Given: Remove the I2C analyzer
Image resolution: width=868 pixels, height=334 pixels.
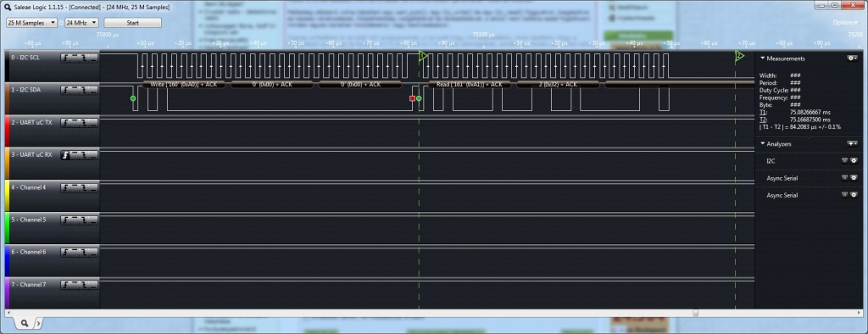Looking at the screenshot, I should (x=845, y=160).
